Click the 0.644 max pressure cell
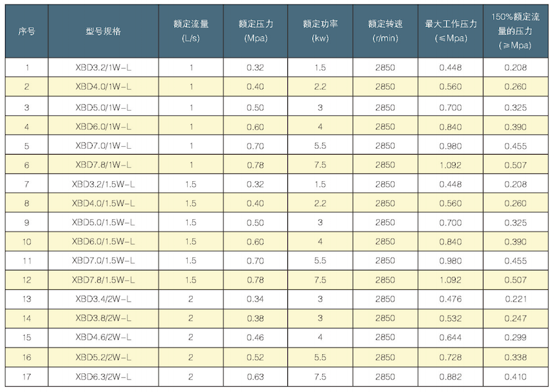Image resolution: width=554 pixels, height=392 pixels. [x=450, y=338]
